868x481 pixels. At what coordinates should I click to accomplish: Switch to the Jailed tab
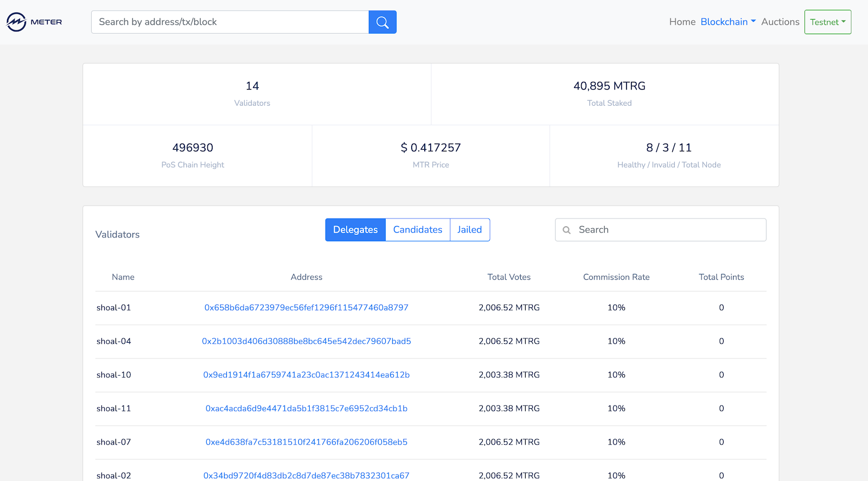(470, 230)
